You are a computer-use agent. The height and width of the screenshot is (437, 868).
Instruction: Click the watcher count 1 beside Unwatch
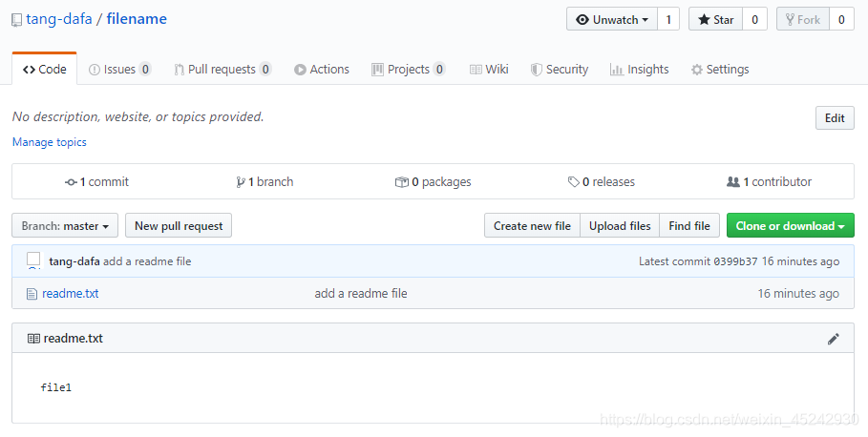668,19
